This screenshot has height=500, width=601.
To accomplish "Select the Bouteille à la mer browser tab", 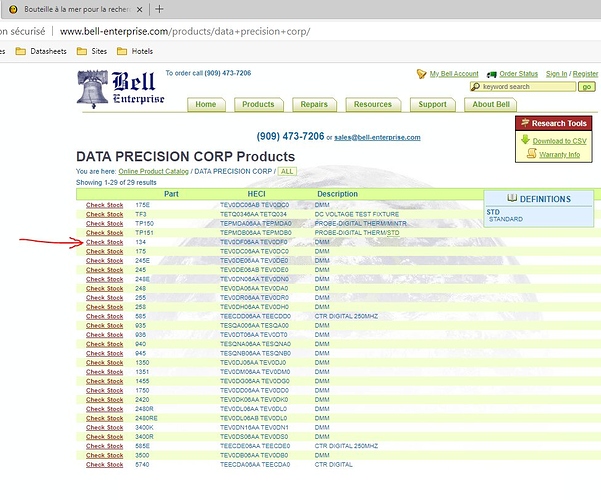I will [x=75, y=10].
